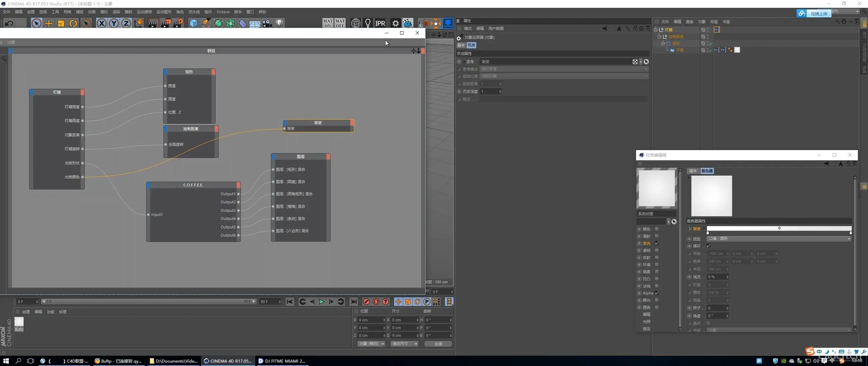Jump to animation start
The image size is (868, 366).
point(290,302)
